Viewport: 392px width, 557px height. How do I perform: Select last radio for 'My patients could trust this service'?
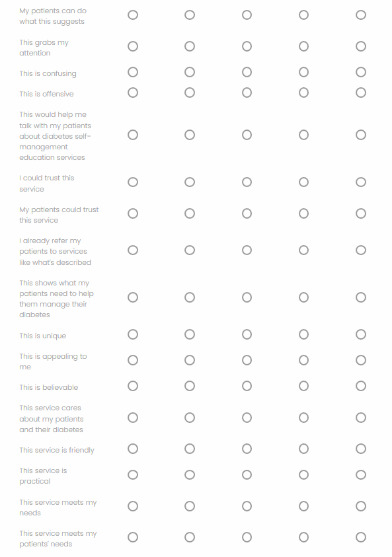(361, 213)
